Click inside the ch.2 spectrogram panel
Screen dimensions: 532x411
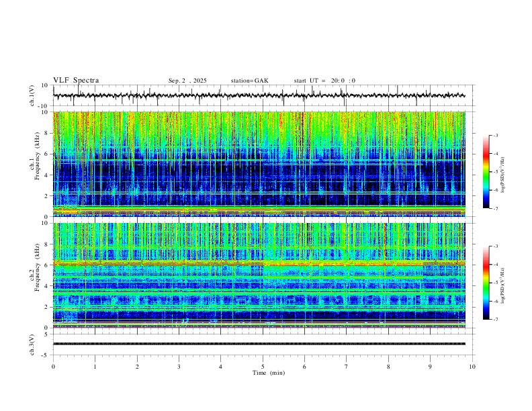pos(259,275)
